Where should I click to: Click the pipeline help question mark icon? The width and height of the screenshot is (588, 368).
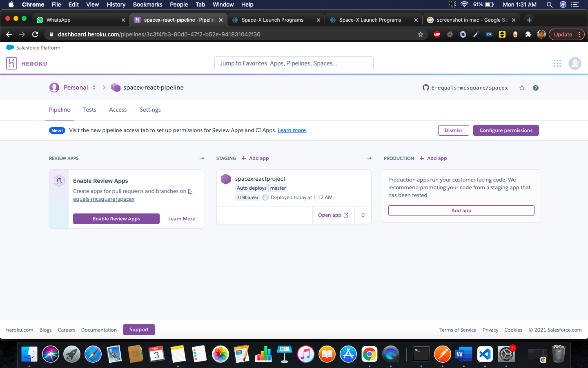coord(536,88)
